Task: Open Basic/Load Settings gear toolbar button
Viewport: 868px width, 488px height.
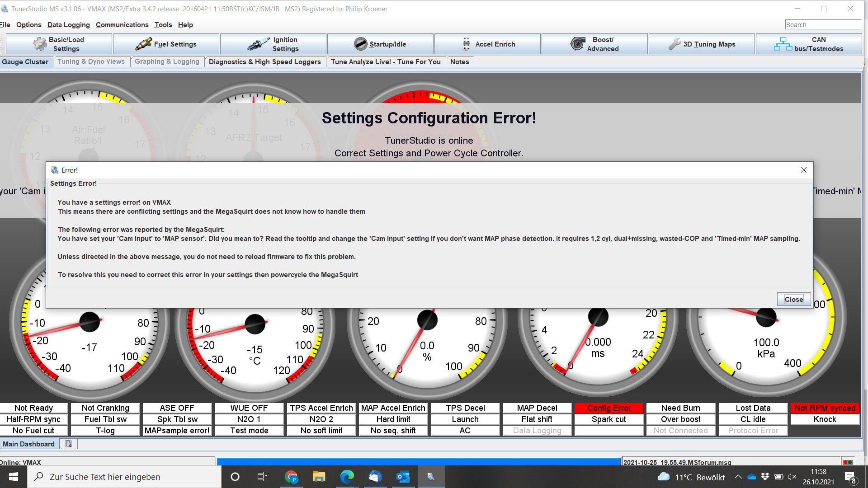Action: 59,44
